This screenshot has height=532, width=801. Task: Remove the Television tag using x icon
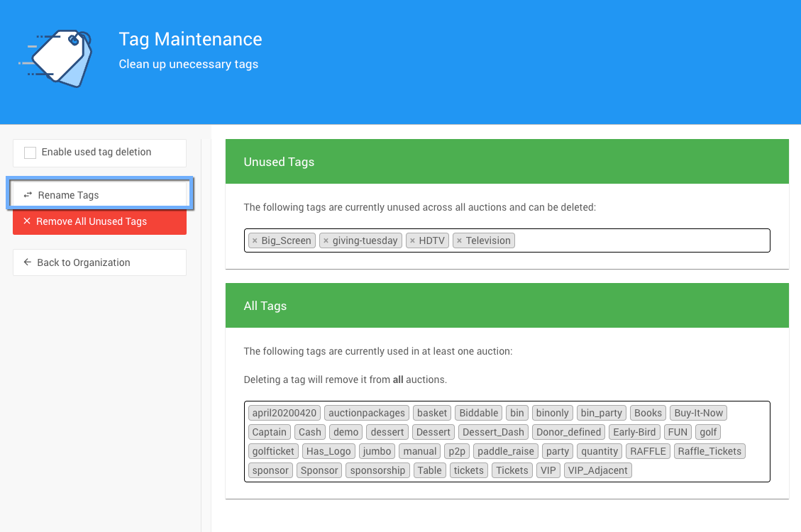pos(459,241)
